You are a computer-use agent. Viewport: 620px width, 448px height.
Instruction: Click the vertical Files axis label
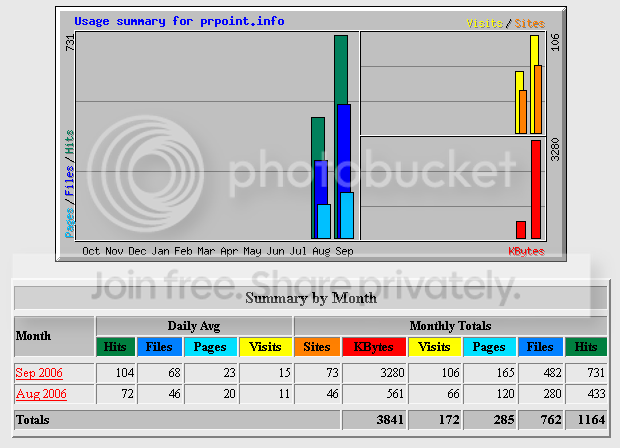tap(69, 181)
